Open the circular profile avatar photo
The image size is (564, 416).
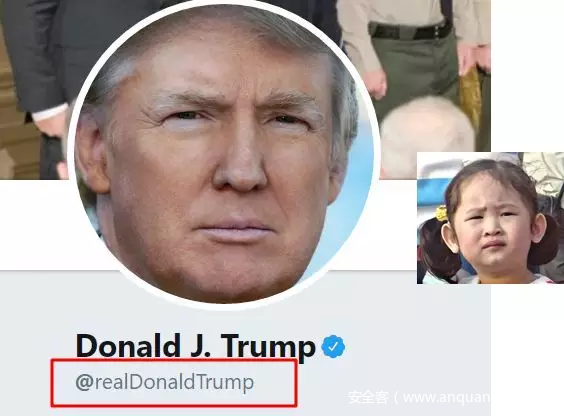(224, 154)
